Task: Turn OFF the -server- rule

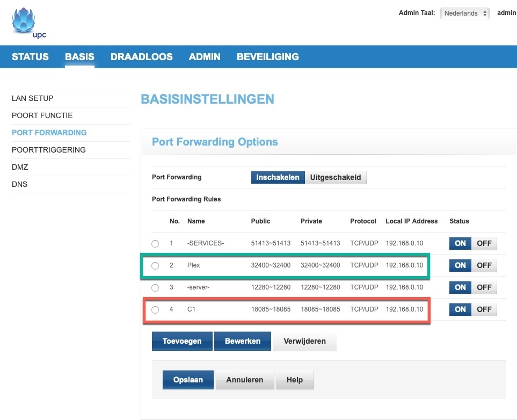Action: [x=484, y=287]
